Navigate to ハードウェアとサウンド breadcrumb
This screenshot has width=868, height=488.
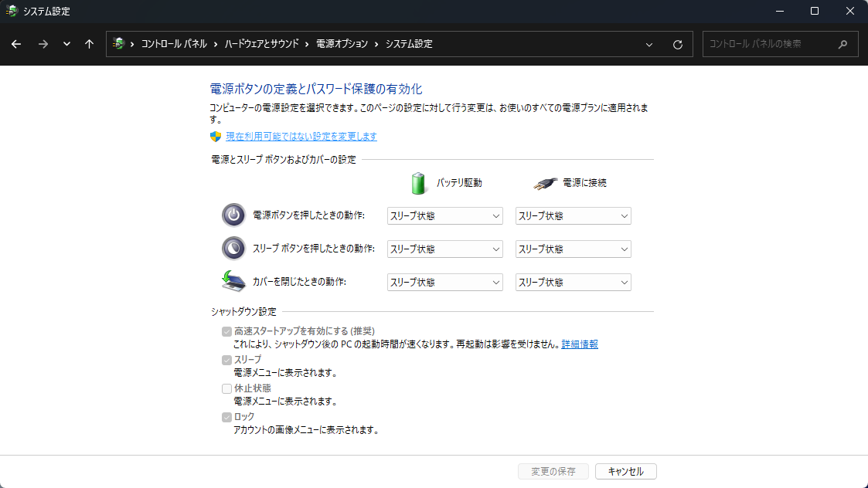pyautogui.click(x=261, y=44)
